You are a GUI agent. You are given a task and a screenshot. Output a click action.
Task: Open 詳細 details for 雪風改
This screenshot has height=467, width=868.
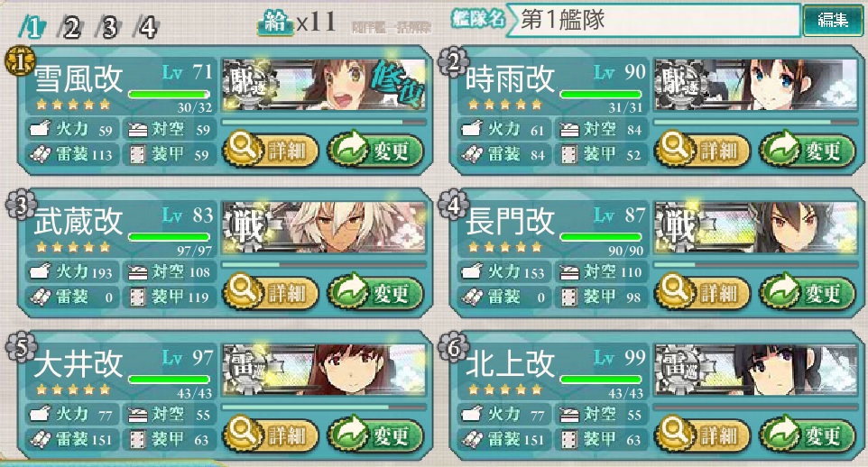[x=272, y=150]
